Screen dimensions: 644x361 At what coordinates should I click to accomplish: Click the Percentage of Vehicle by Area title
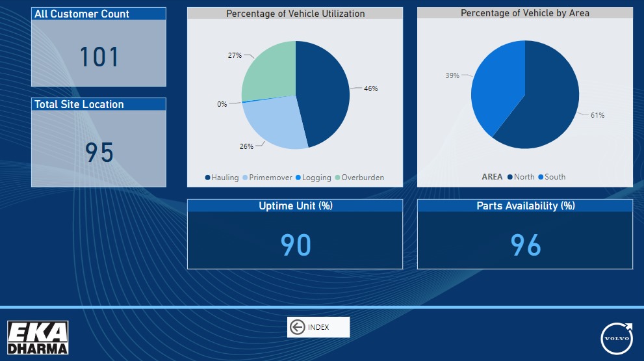525,13
